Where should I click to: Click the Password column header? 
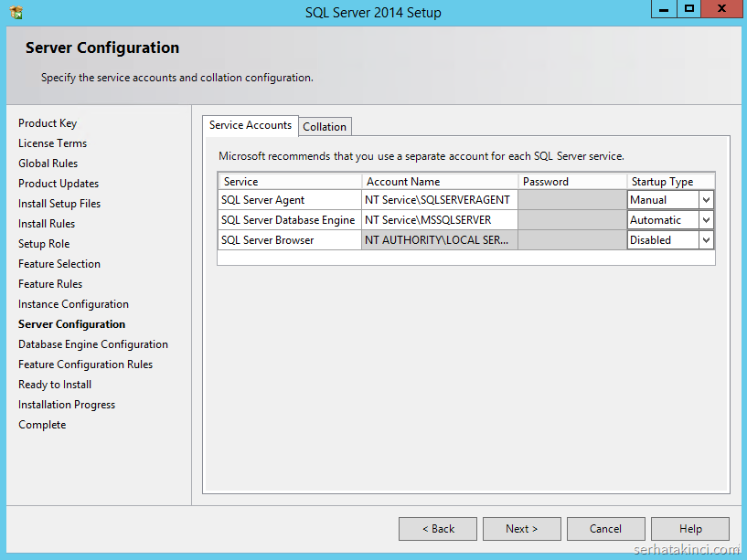[572, 182]
